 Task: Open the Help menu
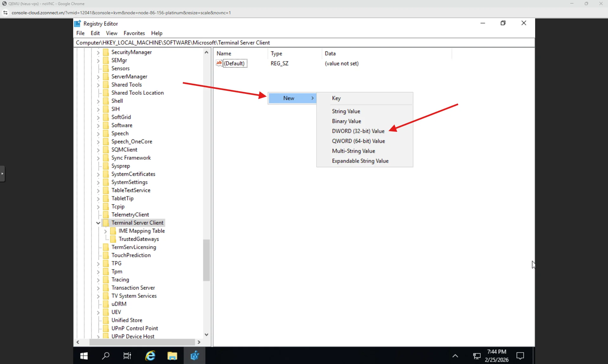157,33
